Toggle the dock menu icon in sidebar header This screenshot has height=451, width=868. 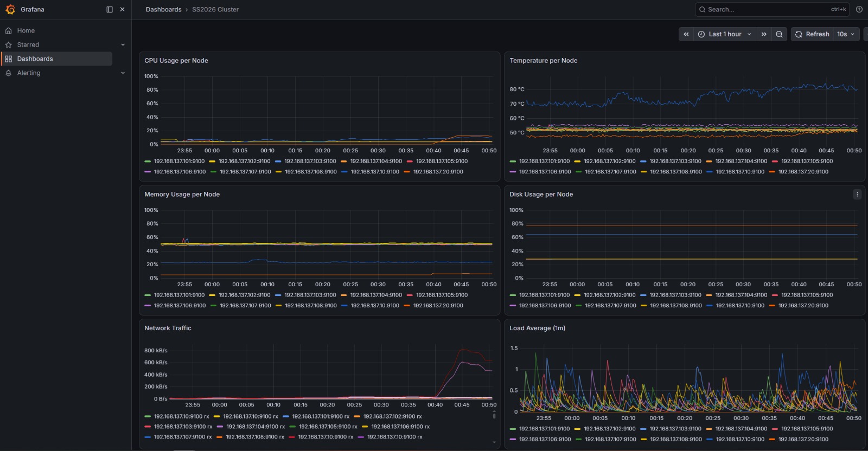pyautogui.click(x=110, y=9)
